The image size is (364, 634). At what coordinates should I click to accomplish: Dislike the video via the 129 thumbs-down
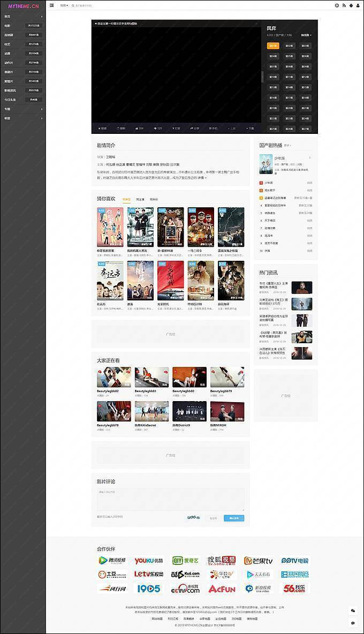click(158, 128)
